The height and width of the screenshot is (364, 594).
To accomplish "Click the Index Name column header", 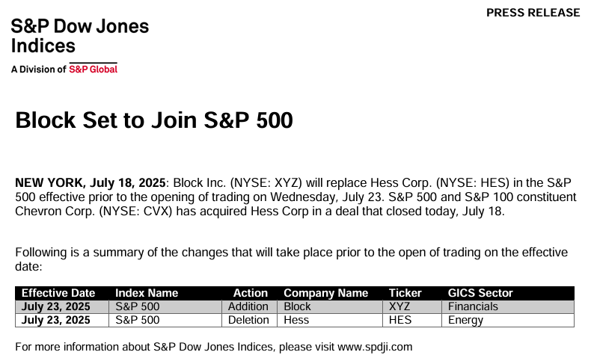I will (x=147, y=293).
